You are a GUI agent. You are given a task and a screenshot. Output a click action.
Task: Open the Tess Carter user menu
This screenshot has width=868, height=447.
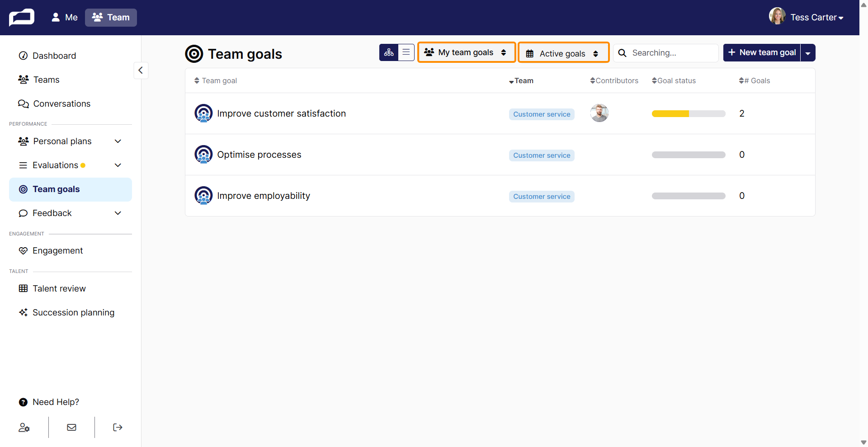tap(816, 17)
